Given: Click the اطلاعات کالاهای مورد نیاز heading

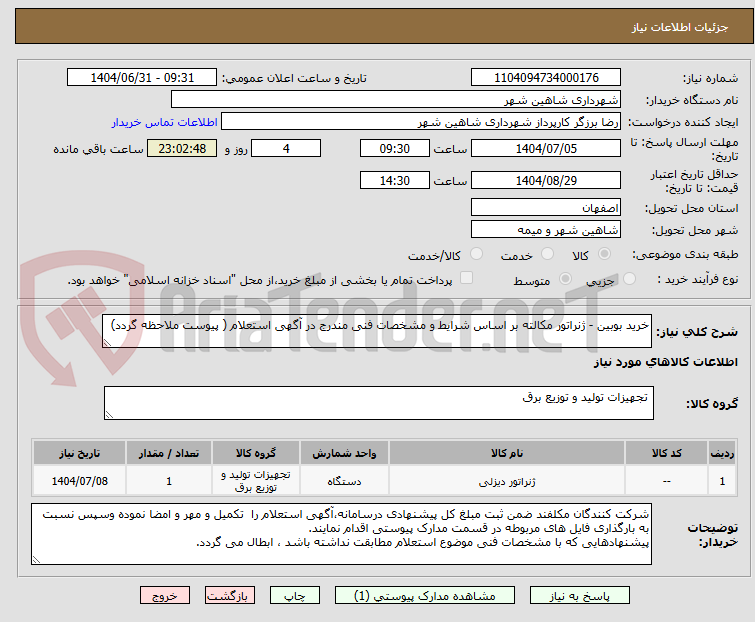Looking at the screenshot, I should click(665, 362).
